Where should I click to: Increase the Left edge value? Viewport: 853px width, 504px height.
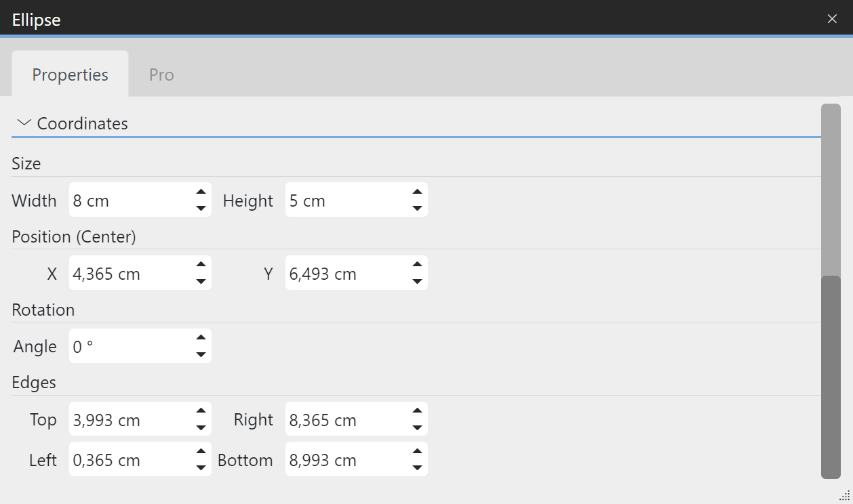(201, 452)
